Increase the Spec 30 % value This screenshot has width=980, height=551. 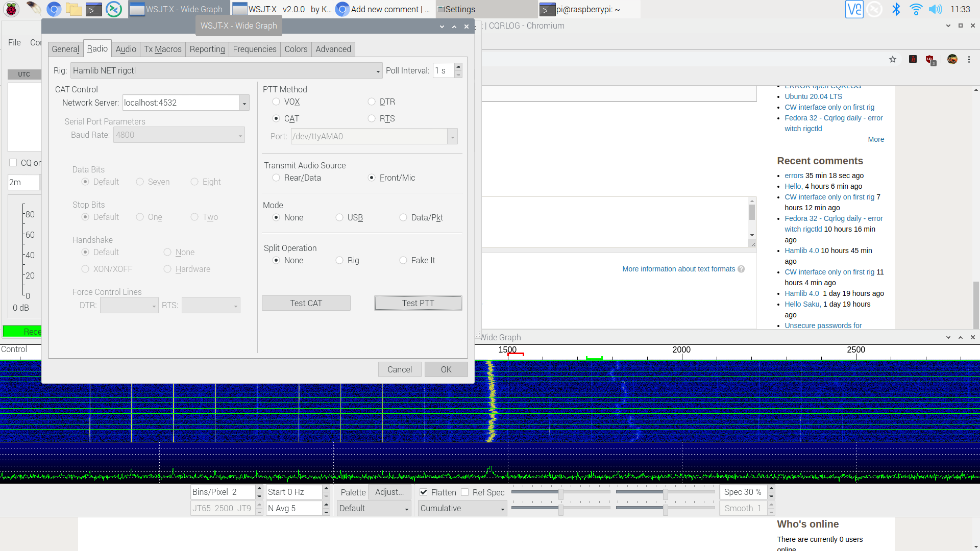[771, 488]
